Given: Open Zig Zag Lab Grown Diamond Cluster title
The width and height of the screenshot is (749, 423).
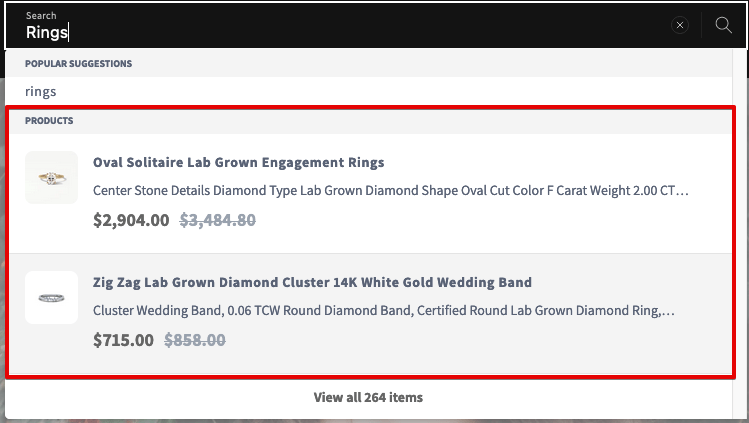Looking at the screenshot, I should (312, 282).
